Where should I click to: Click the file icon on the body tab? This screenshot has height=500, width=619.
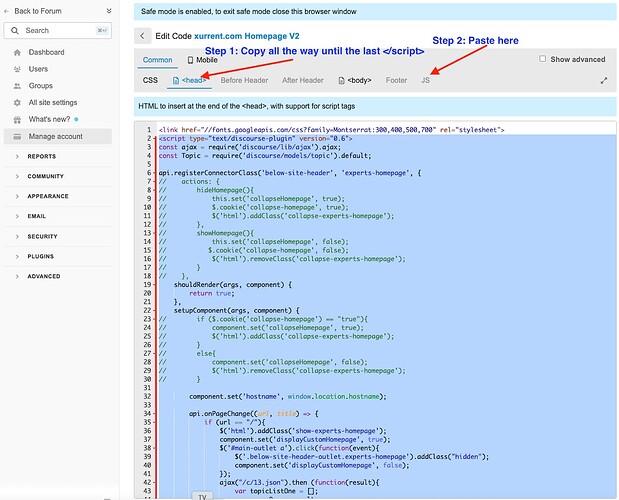[341, 81]
